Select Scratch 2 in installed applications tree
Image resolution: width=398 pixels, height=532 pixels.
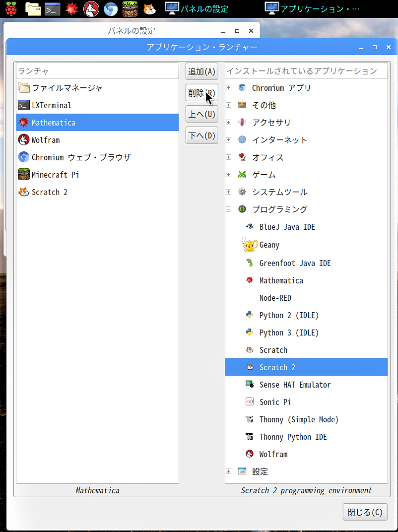coord(306,367)
